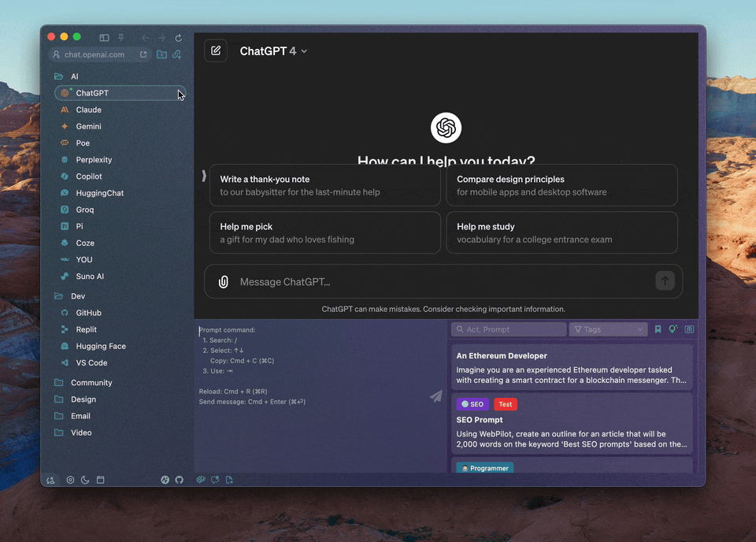
Task: Click the add folder icon
Action: coord(162,54)
